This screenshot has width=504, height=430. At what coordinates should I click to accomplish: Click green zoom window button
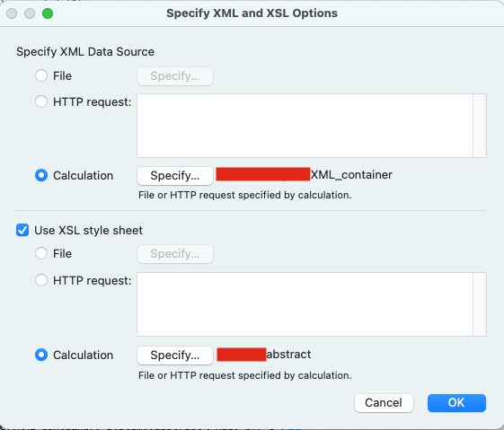pos(48,13)
